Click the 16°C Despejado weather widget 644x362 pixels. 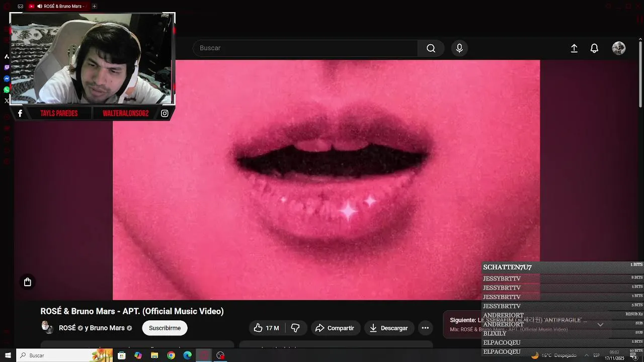[x=553, y=355]
